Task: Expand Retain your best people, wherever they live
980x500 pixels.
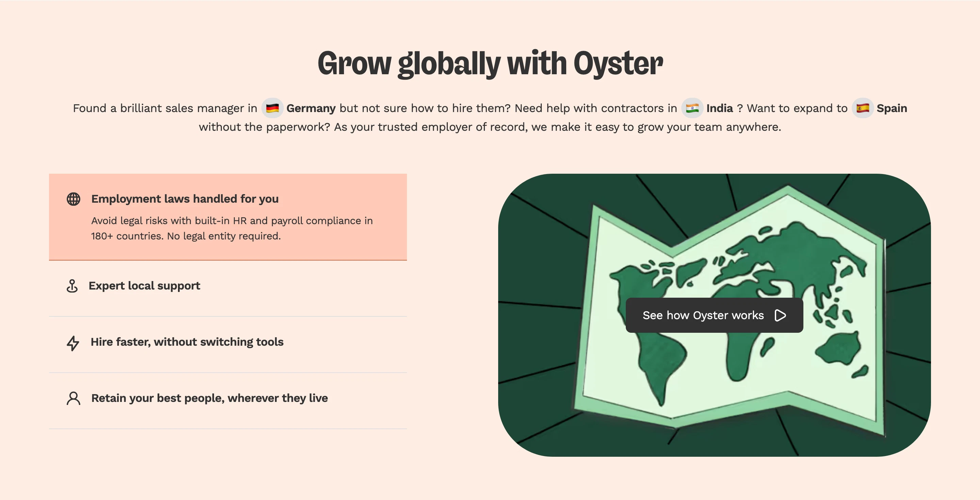Action: (228, 401)
